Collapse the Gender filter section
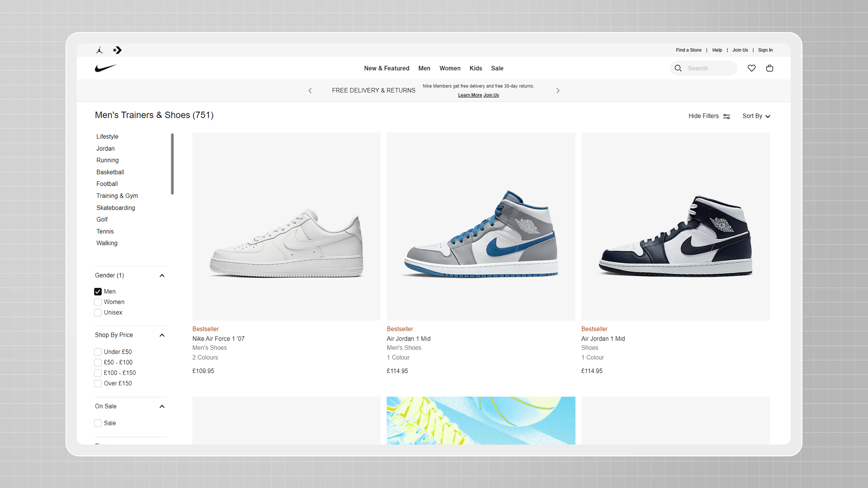The height and width of the screenshot is (488, 868). [x=162, y=276]
